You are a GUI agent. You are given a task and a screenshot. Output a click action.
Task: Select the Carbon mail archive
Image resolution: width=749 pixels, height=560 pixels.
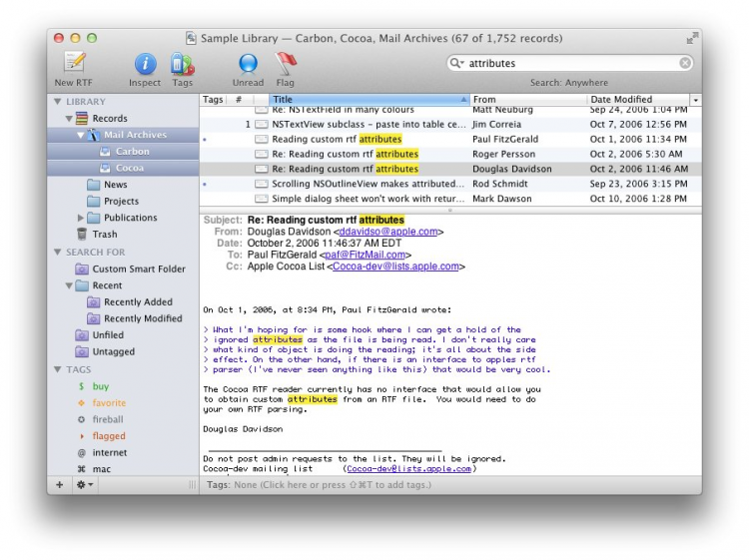[x=132, y=152]
